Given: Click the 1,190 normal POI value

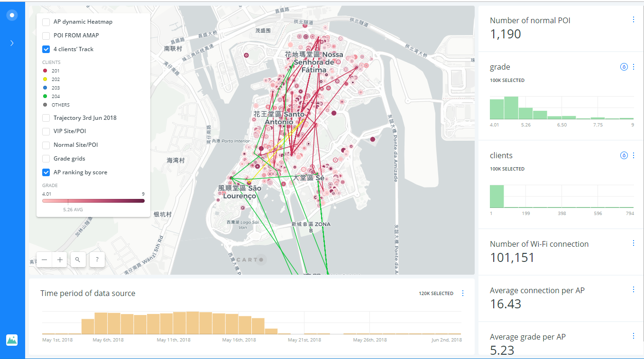Looking at the screenshot, I should [x=506, y=34].
